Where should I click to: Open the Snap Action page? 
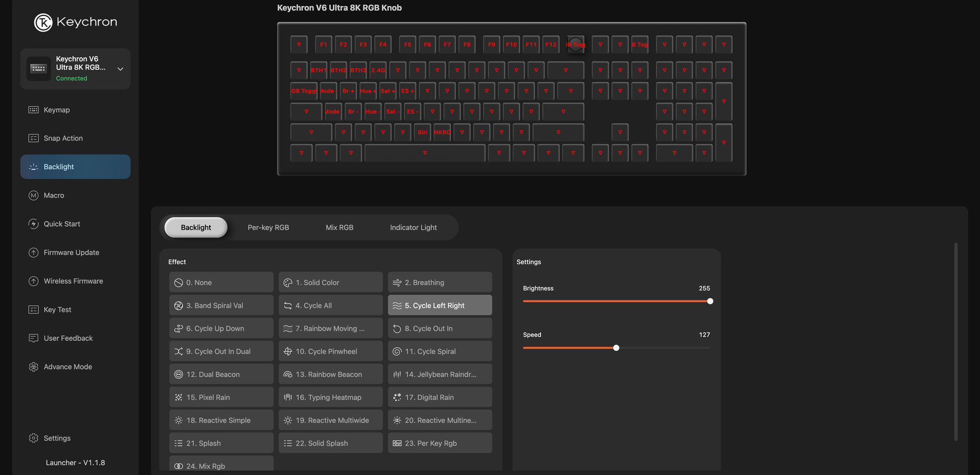coord(63,138)
